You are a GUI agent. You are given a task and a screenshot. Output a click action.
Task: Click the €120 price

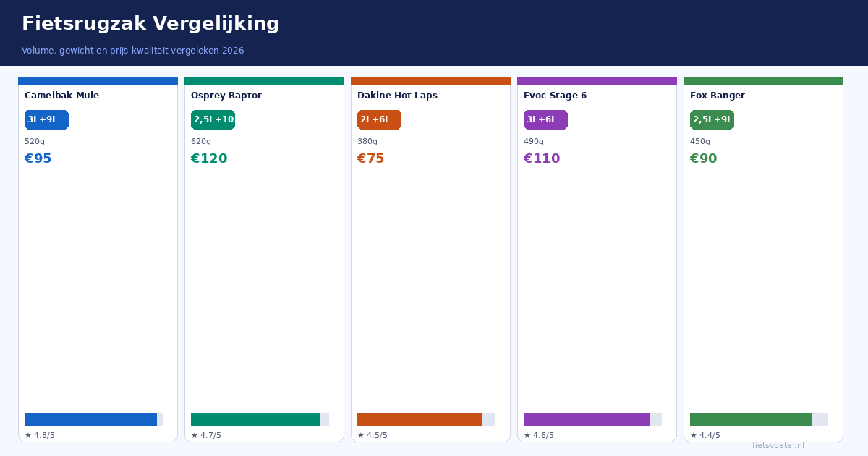(x=209, y=159)
